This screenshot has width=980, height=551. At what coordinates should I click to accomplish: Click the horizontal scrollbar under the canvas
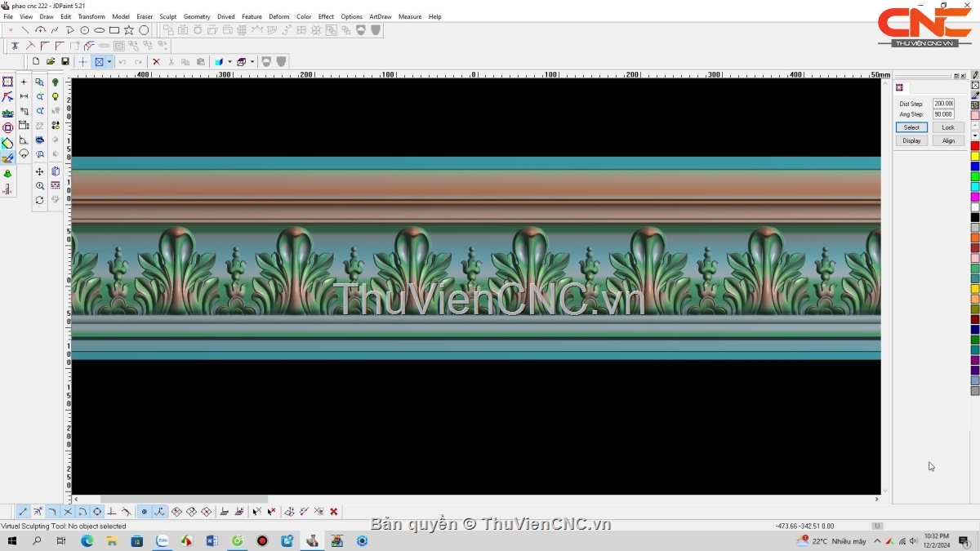475,499
